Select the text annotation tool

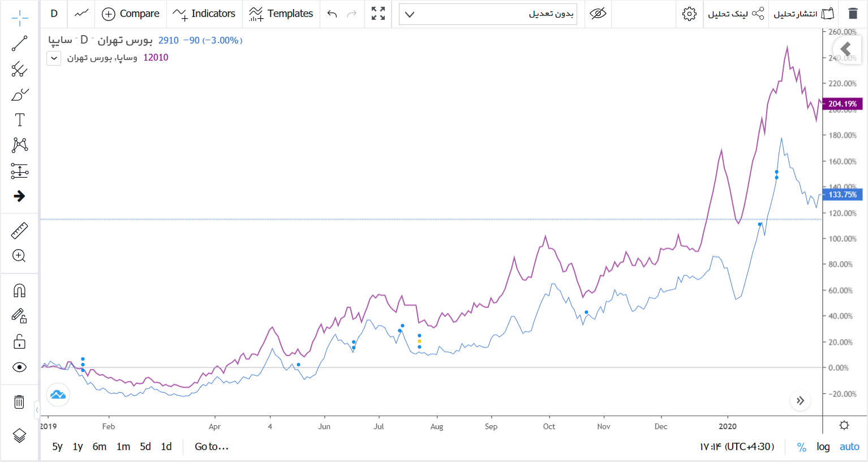(19, 119)
